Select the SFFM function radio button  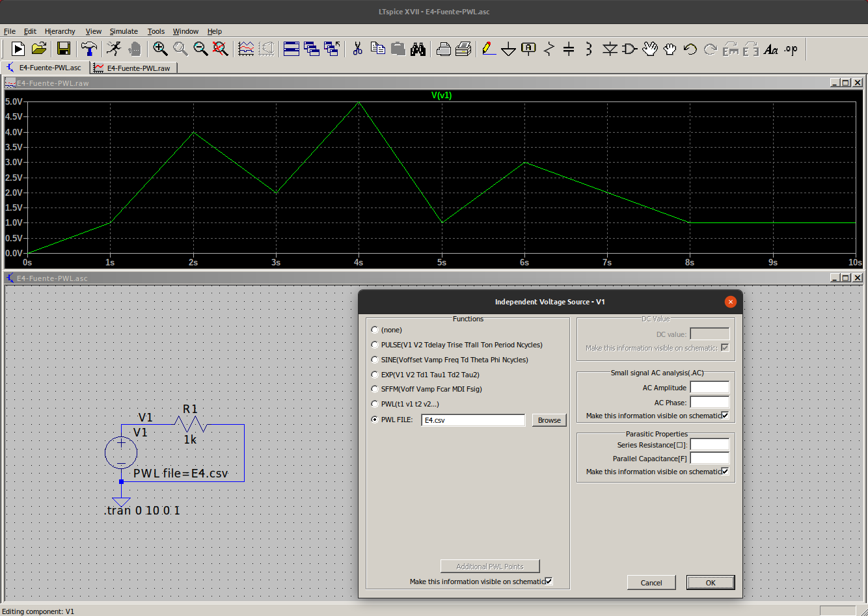(x=375, y=389)
